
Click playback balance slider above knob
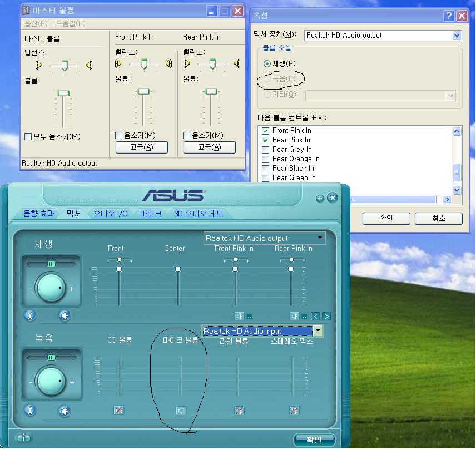pos(51,264)
